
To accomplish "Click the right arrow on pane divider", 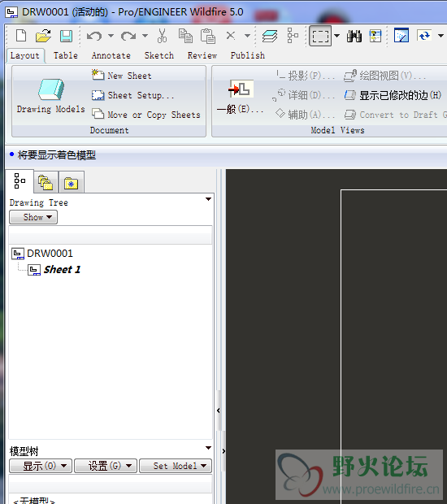I will [x=223, y=451].
